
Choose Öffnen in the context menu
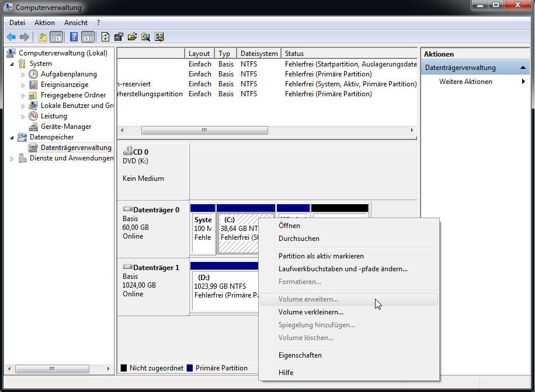(x=349, y=226)
